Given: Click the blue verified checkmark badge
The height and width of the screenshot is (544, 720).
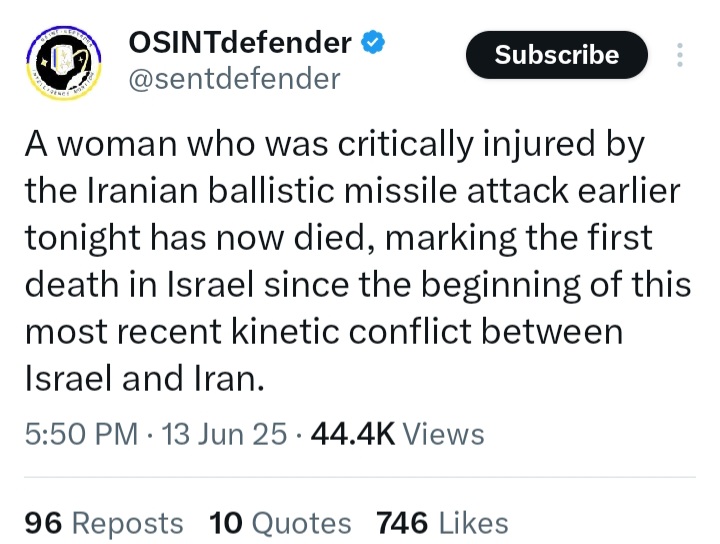Looking at the screenshot, I should [x=373, y=43].
